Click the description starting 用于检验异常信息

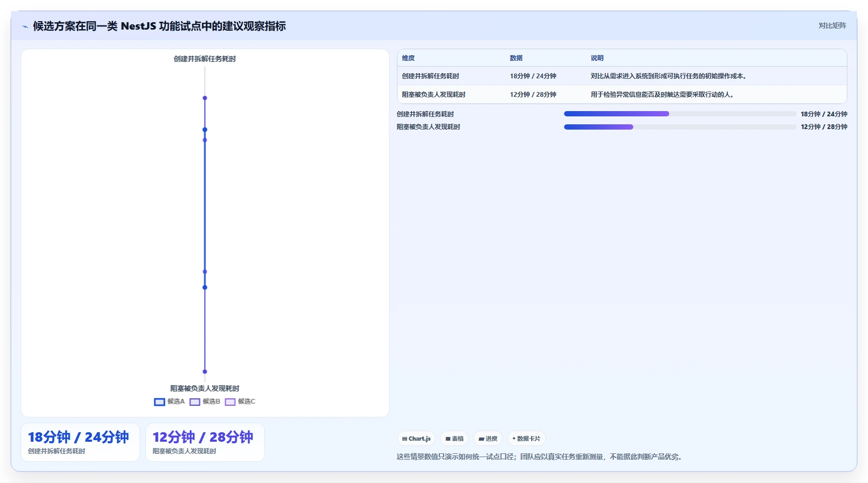point(662,95)
